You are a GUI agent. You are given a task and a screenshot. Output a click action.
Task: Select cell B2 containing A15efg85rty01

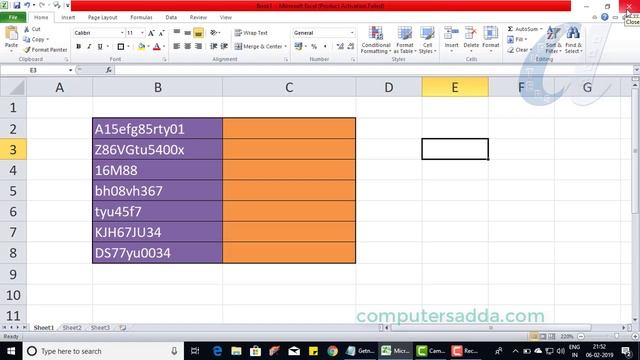point(158,129)
